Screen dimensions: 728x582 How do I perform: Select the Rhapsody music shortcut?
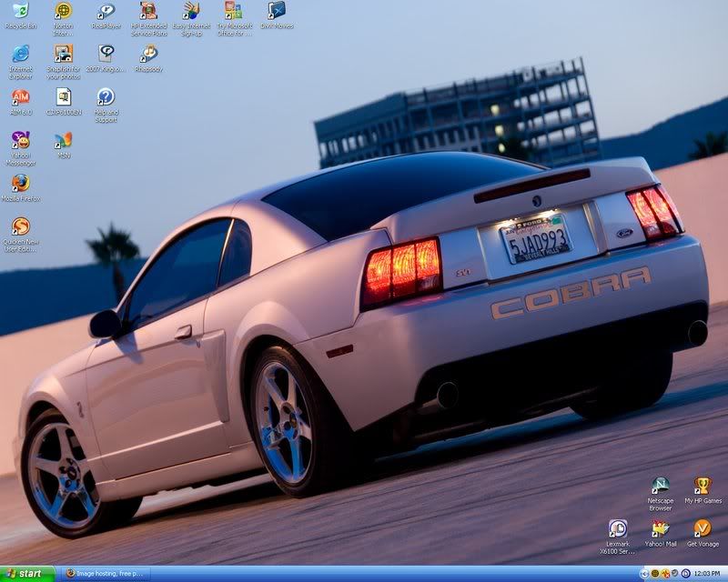pyautogui.click(x=148, y=55)
